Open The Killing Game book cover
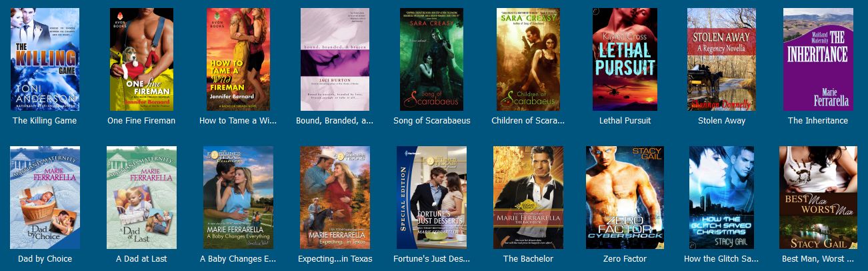This screenshot has height=271, width=868. (x=45, y=59)
